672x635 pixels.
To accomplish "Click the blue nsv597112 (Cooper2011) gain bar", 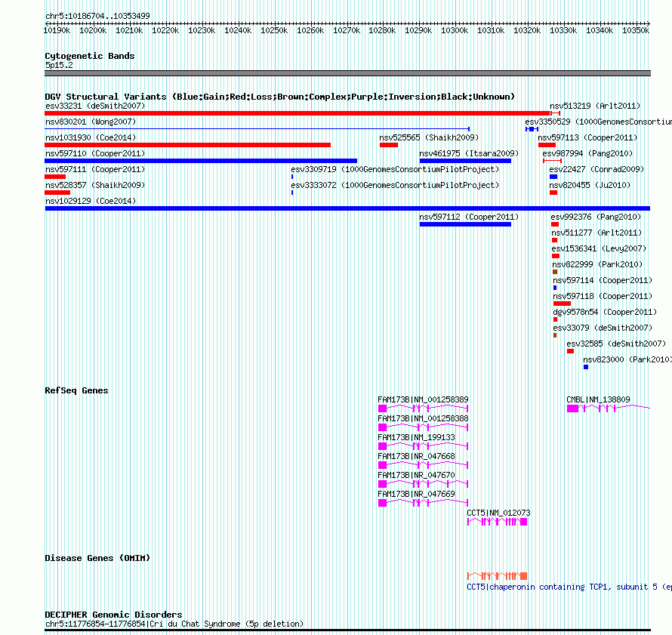I will click(465, 224).
